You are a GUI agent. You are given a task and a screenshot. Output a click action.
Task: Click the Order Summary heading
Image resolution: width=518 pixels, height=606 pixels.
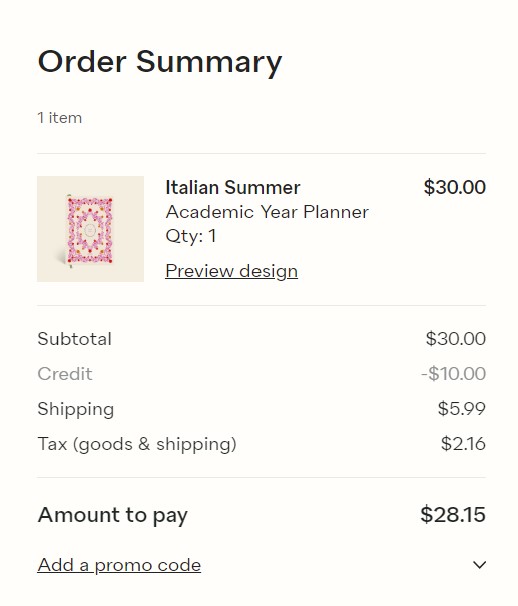click(160, 62)
